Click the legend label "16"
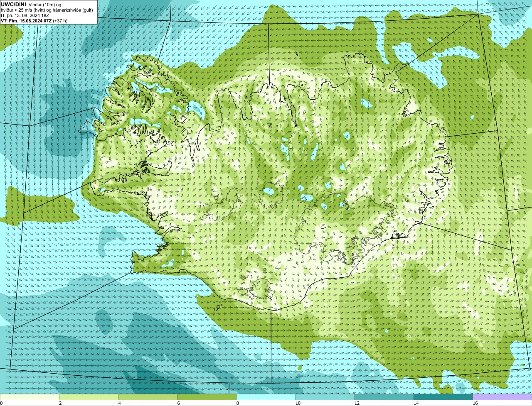532x406 pixels. pyautogui.click(x=475, y=403)
